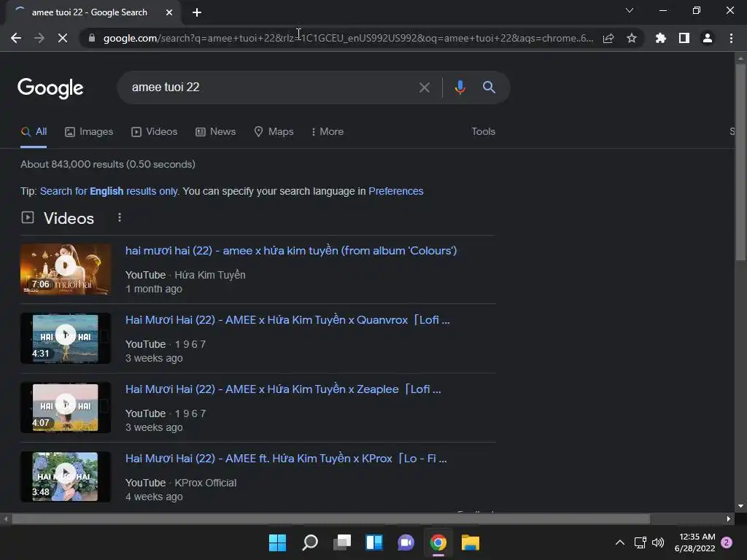Open network status tray icon
Viewport: 747px width, 560px height.
coord(640,542)
